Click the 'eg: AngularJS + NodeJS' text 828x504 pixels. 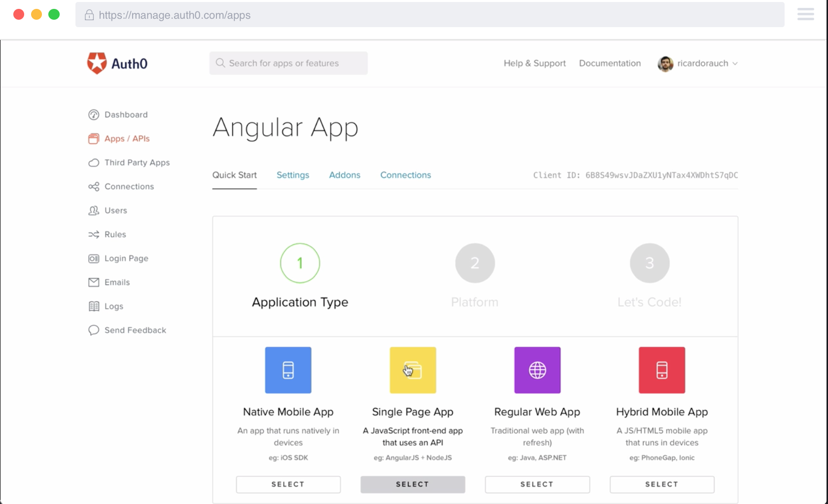pos(413,458)
